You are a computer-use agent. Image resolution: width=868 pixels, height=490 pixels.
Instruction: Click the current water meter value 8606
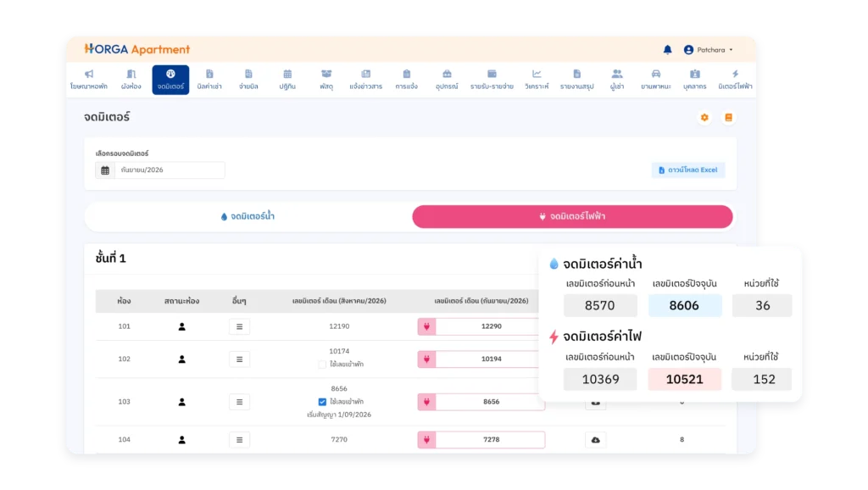[x=684, y=306]
